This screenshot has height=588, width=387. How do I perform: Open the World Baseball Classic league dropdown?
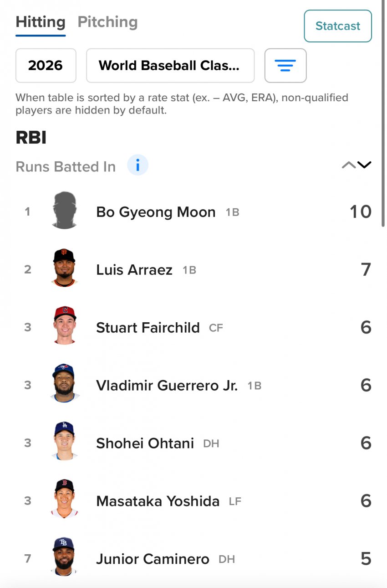coord(170,66)
